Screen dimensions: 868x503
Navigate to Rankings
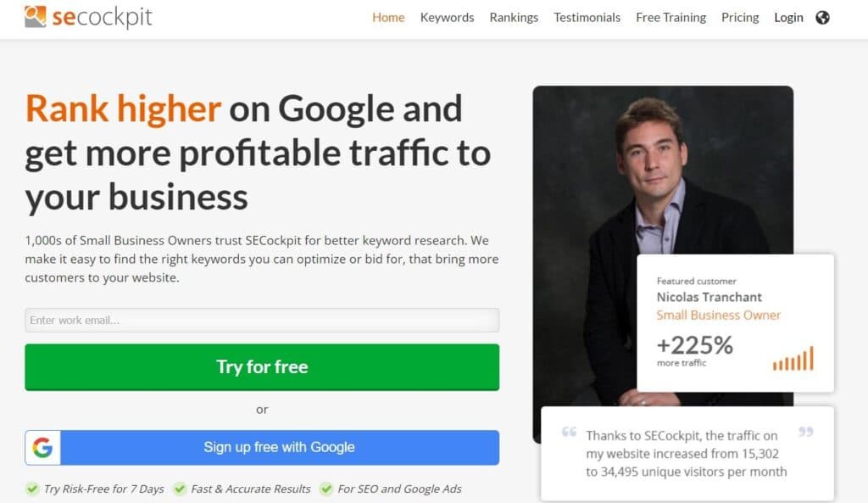(514, 17)
